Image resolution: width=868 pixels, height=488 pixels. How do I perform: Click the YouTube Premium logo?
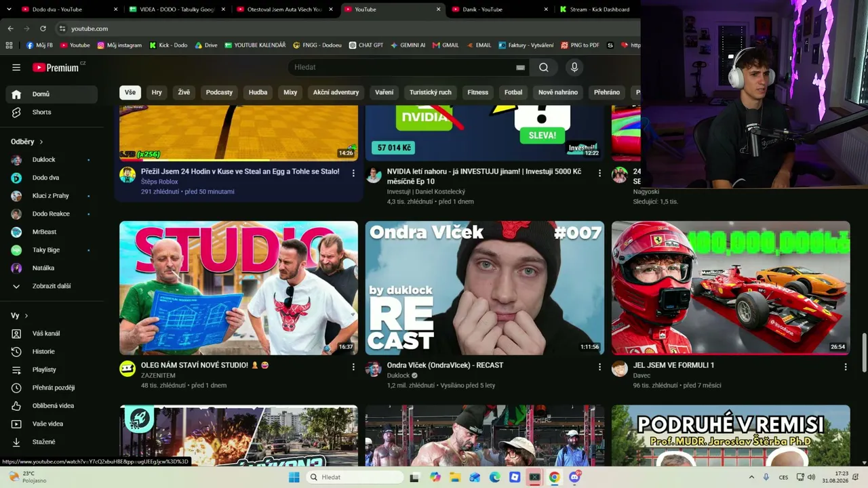(x=56, y=67)
